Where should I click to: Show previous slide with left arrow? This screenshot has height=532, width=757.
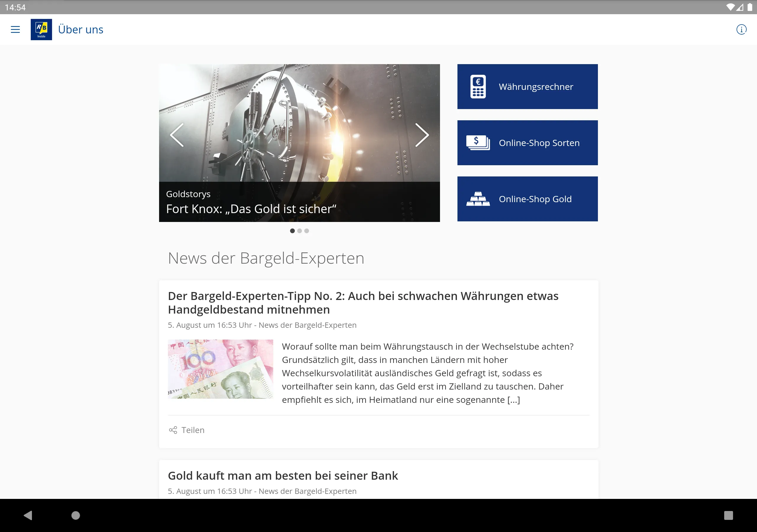177,135
